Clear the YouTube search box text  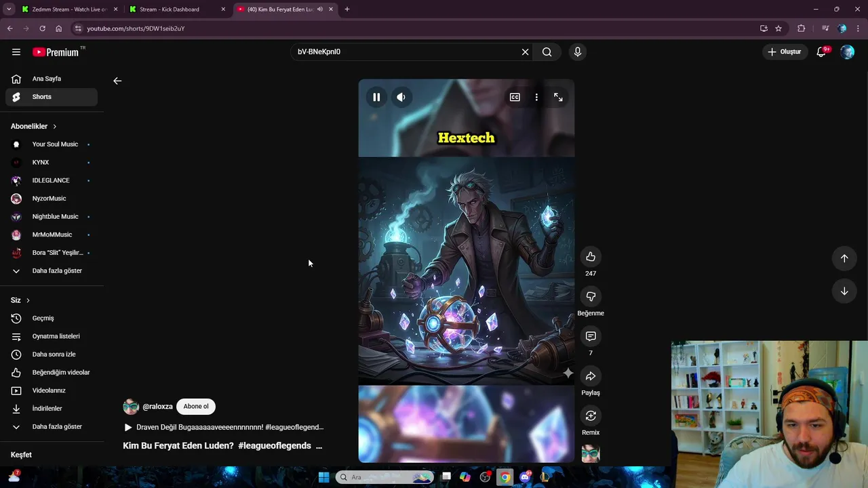[x=525, y=52]
